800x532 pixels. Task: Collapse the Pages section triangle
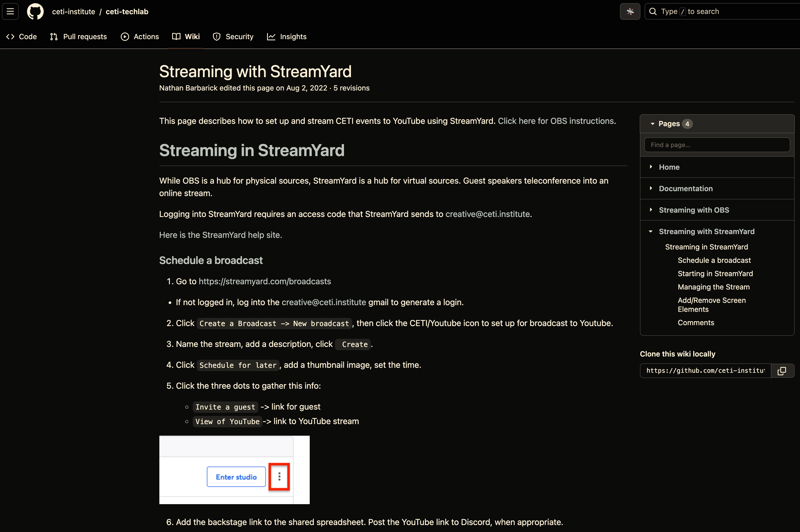click(652, 124)
